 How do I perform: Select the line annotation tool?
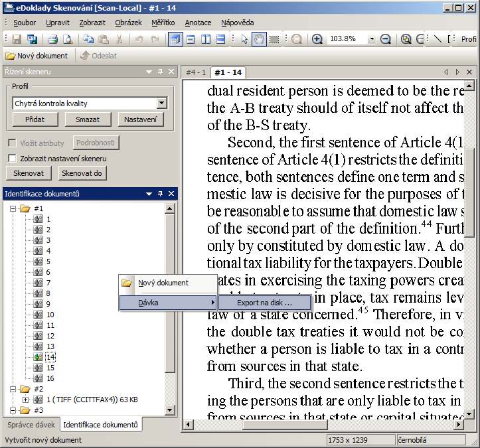tap(438, 39)
